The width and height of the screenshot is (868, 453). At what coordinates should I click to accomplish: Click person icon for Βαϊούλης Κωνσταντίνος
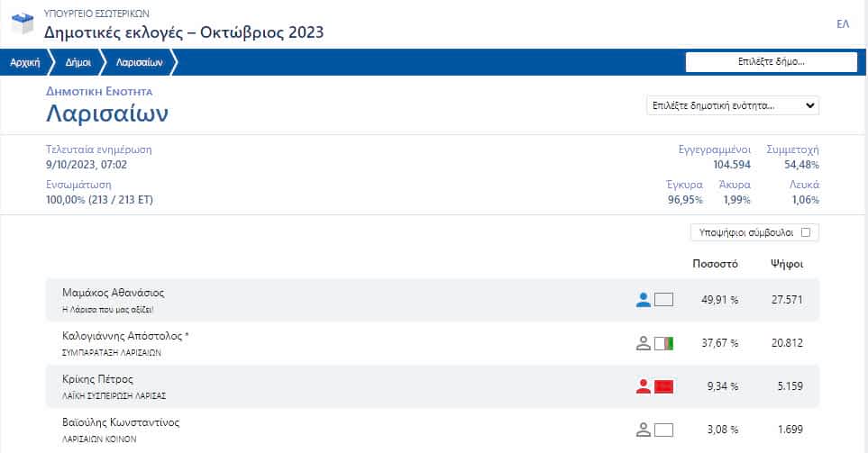(x=643, y=430)
